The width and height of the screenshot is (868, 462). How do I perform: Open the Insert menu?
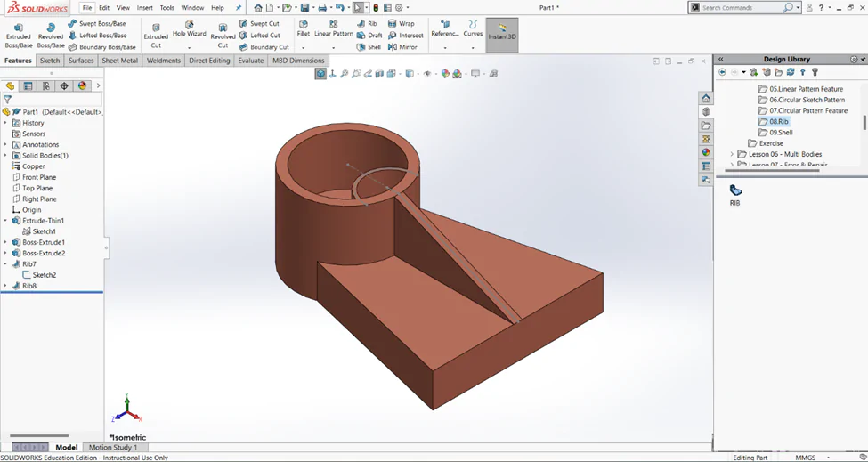[144, 8]
